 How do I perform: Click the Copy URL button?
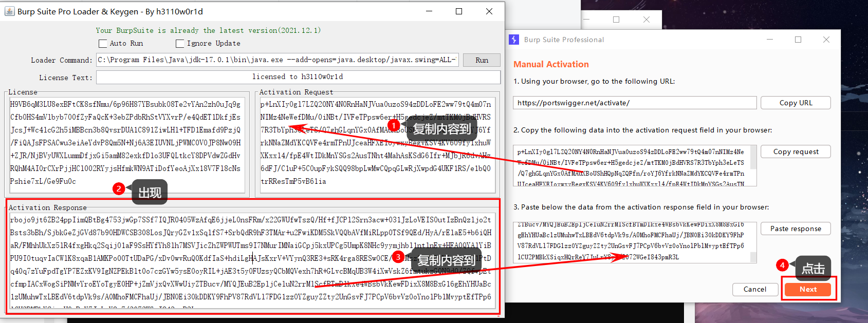pyautogui.click(x=795, y=103)
